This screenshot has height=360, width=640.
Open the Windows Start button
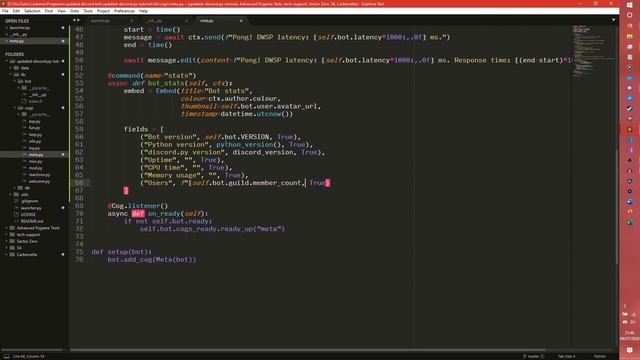[x=629, y=4]
